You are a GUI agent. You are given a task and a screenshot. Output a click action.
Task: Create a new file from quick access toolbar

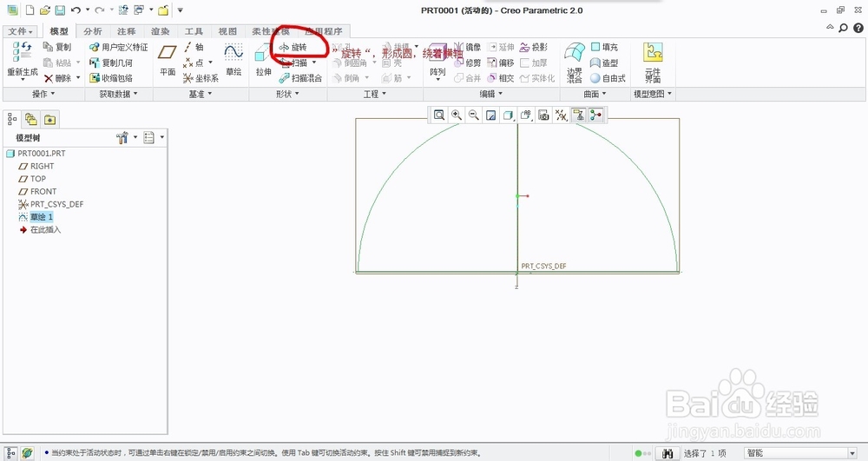30,10
